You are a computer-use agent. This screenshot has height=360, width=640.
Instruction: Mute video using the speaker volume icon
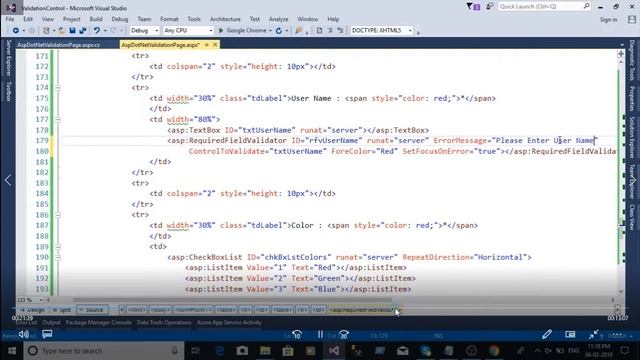pos(24,335)
